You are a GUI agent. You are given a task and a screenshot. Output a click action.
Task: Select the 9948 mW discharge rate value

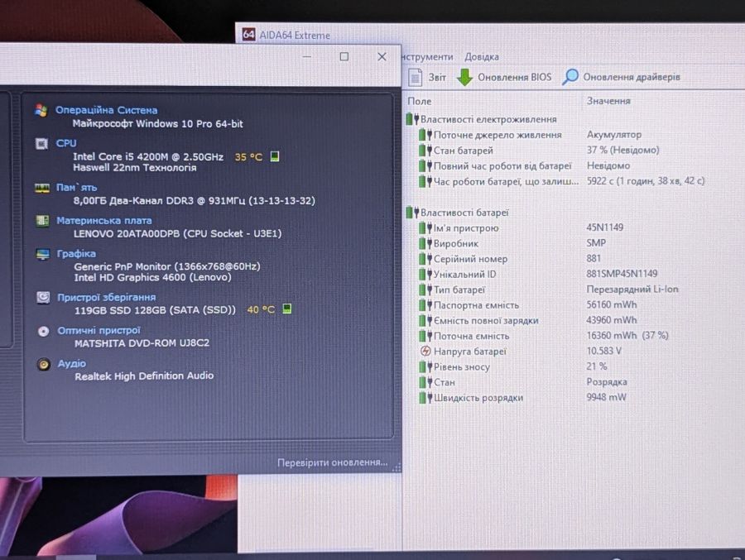tap(606, 397)
